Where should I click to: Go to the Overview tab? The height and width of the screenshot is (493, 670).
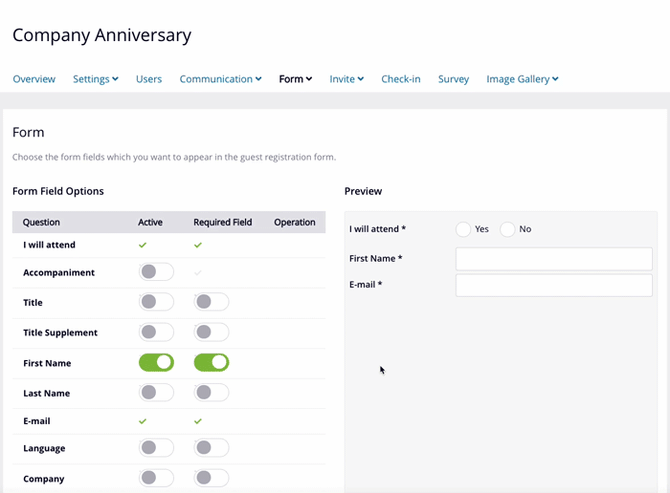[34, 79]
